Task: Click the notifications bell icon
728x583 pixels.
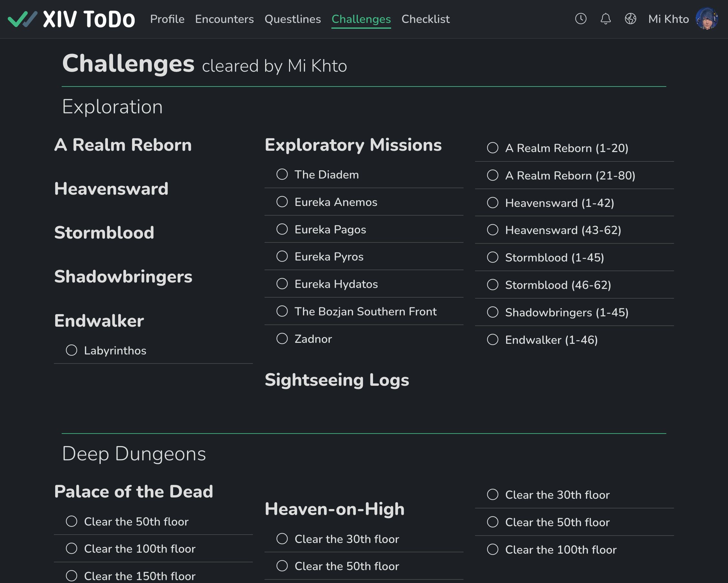Action: coord(605,19)
